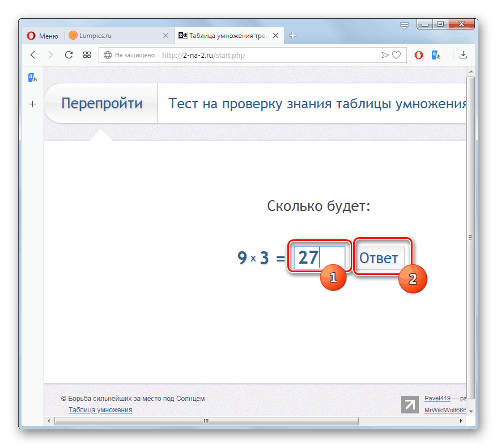Click the horizontal scrollbar left arrow

coord(49,421)
